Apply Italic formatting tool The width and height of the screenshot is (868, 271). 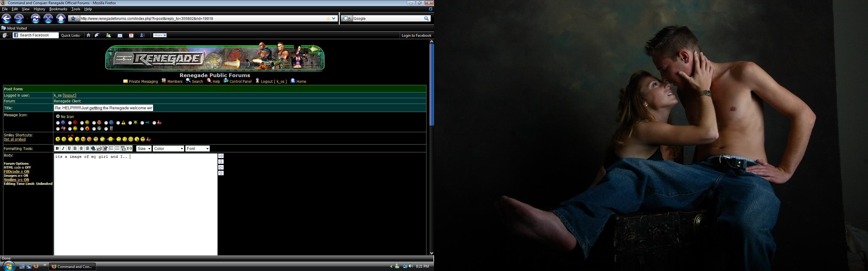pos(63,148)
